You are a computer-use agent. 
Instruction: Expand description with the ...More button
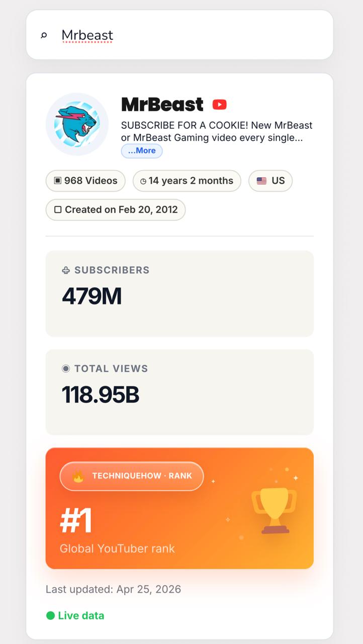coord(142,150)
